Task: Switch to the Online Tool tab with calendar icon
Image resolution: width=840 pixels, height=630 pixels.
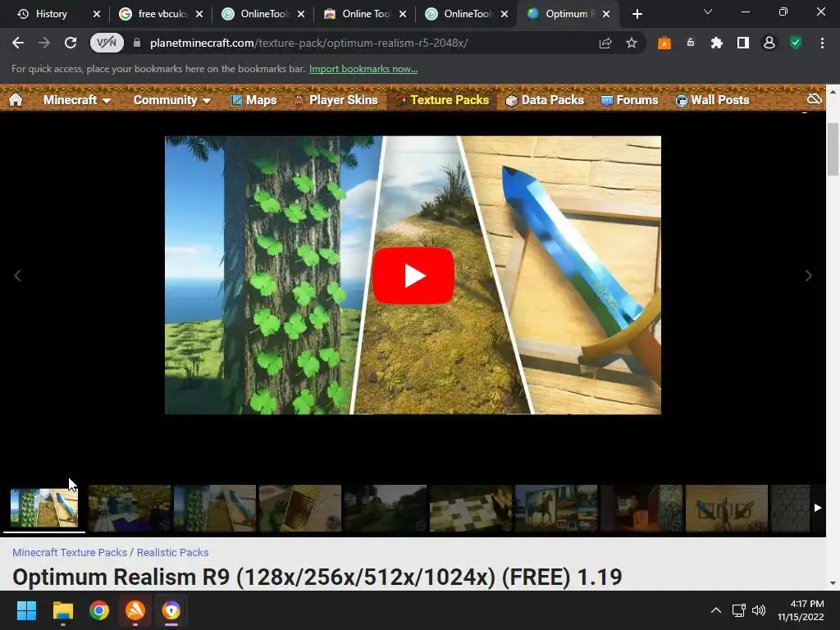Action: click(365, 14)
